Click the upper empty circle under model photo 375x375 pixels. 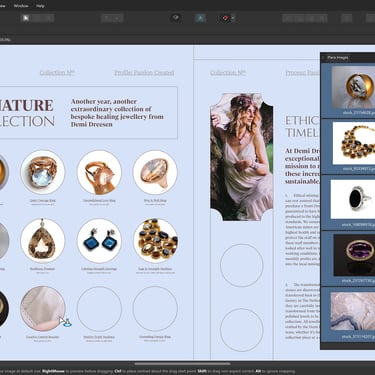(242, 265)
